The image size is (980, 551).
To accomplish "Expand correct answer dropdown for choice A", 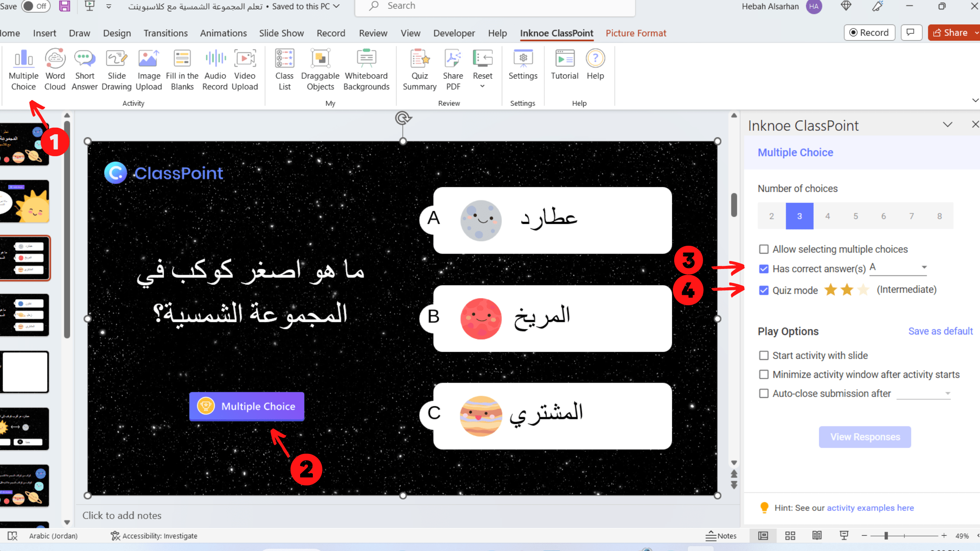I will (925, 268).
